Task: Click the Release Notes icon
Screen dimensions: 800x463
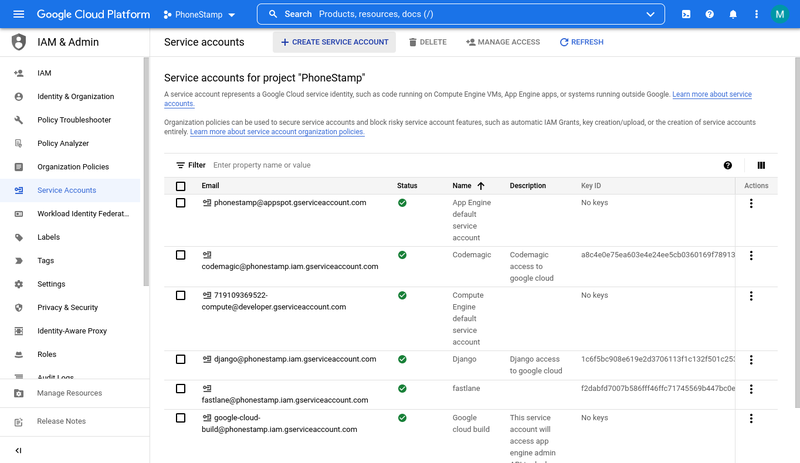Action: 19,422
